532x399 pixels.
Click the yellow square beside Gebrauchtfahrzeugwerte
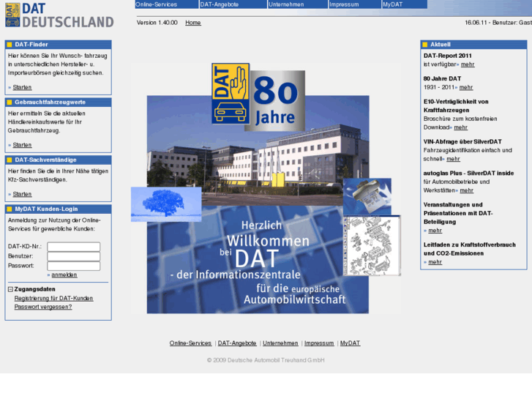(x=10, y=102)
